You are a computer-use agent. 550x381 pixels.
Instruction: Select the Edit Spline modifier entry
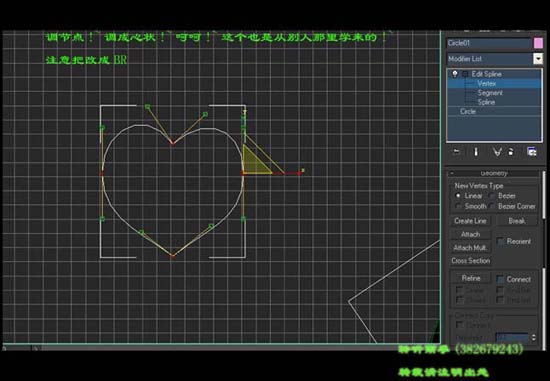coord(486,74)
